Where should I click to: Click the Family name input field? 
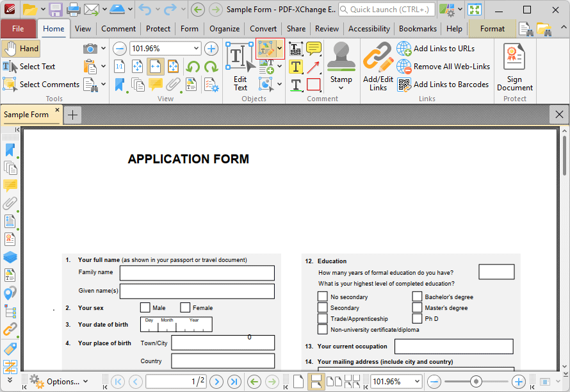coord(197,273)
